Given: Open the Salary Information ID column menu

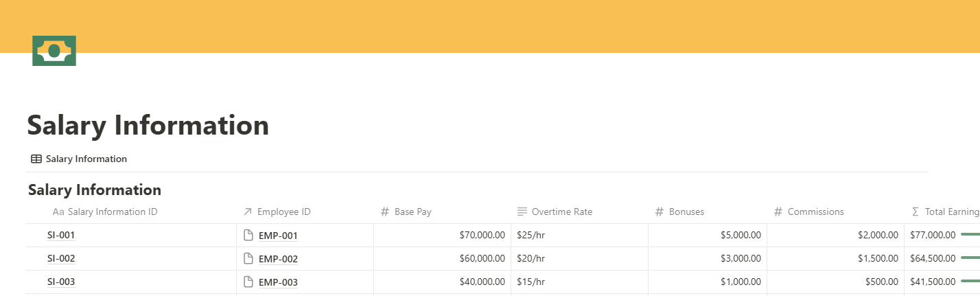Looking at the screenshot, I should click(113, 212).
